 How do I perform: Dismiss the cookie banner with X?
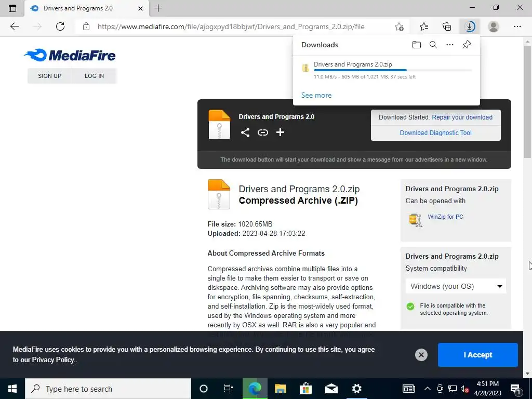(x=421, y=355)
